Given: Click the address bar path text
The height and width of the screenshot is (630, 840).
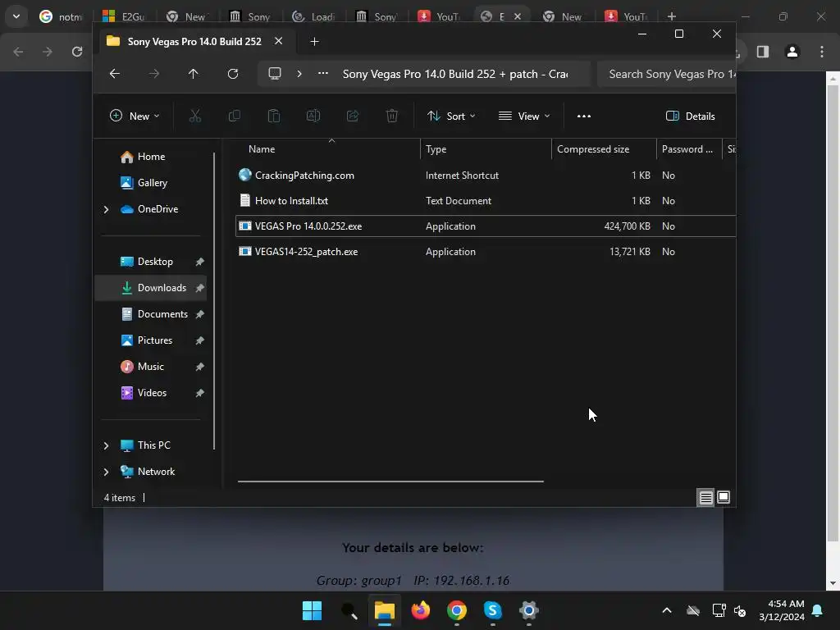Looking at the screenshot, I should [x=455, y=74].
